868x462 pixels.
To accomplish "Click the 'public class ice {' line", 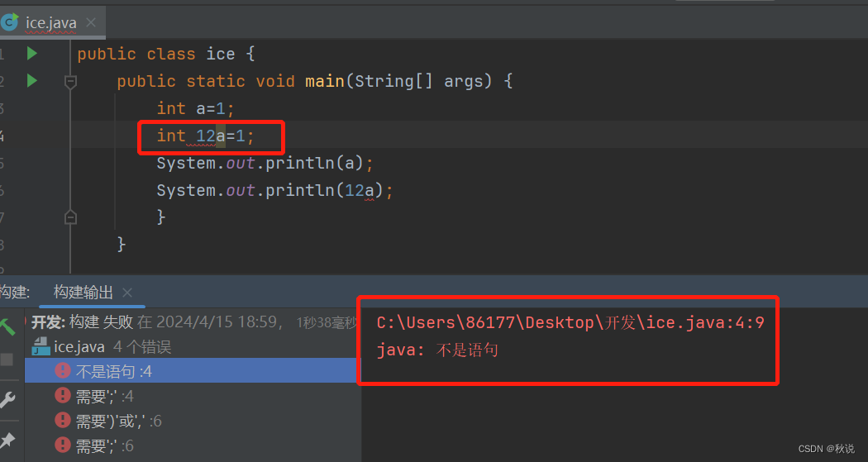I will (166, 55).
